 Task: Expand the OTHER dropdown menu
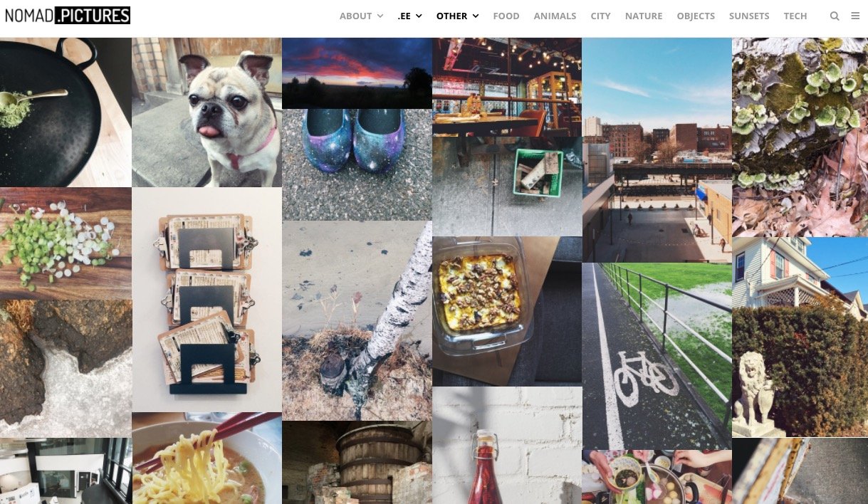pyautogui.click(x=457, y=16)
